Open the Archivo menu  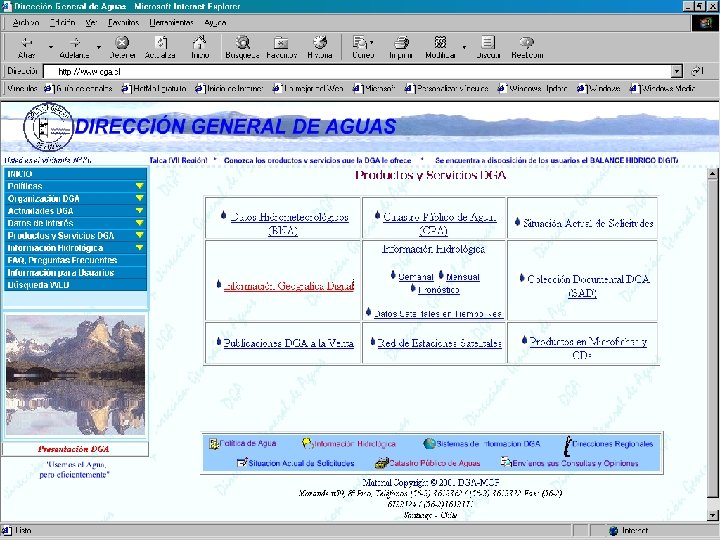coord(26,22)
